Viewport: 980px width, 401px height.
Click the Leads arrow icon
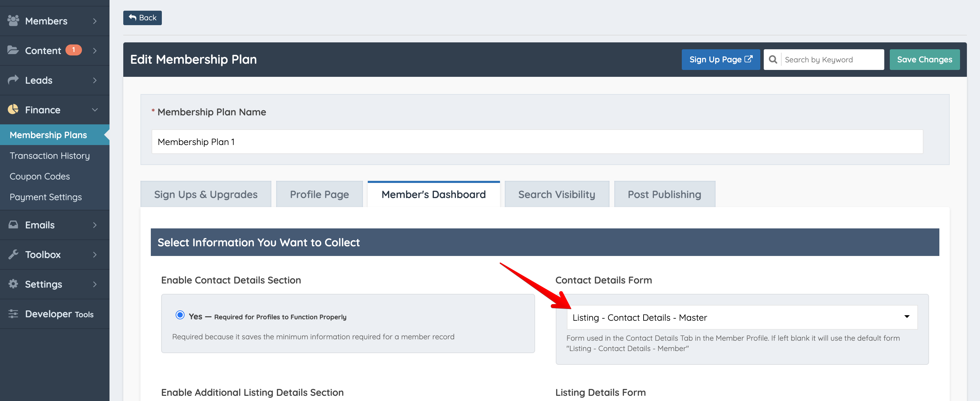(x=13, y=80)
